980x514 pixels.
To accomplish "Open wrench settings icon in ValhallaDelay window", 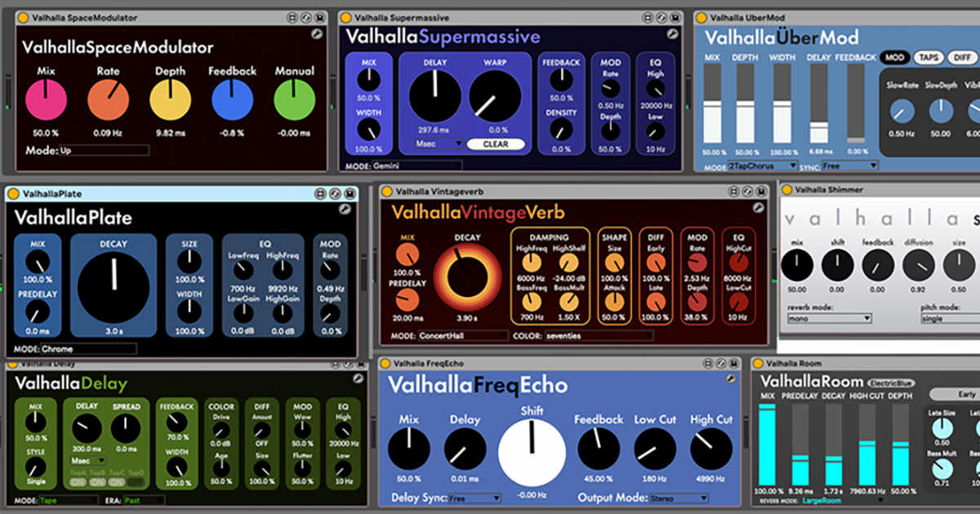I will tap(358, 379).
